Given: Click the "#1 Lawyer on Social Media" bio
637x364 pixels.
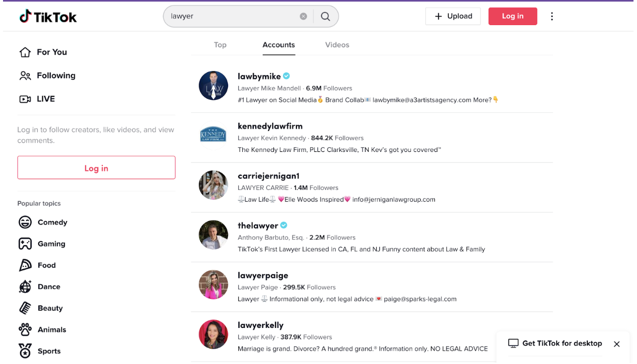Looking at the screenshot, I should [368, 100].
